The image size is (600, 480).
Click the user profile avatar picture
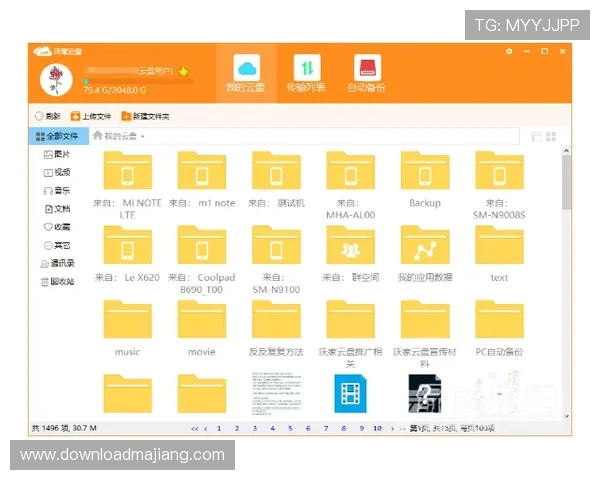(x=57, y=81)
